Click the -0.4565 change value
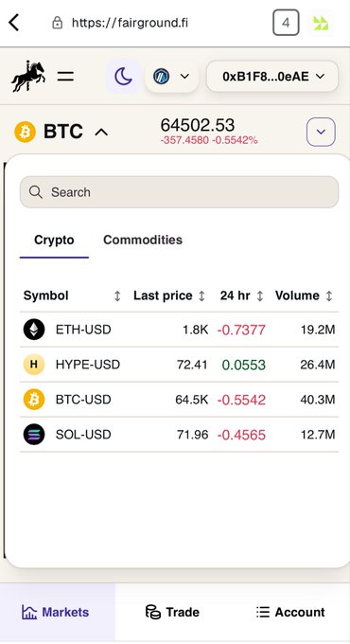Viewport: 350px width, 644px height. [241, 435]
